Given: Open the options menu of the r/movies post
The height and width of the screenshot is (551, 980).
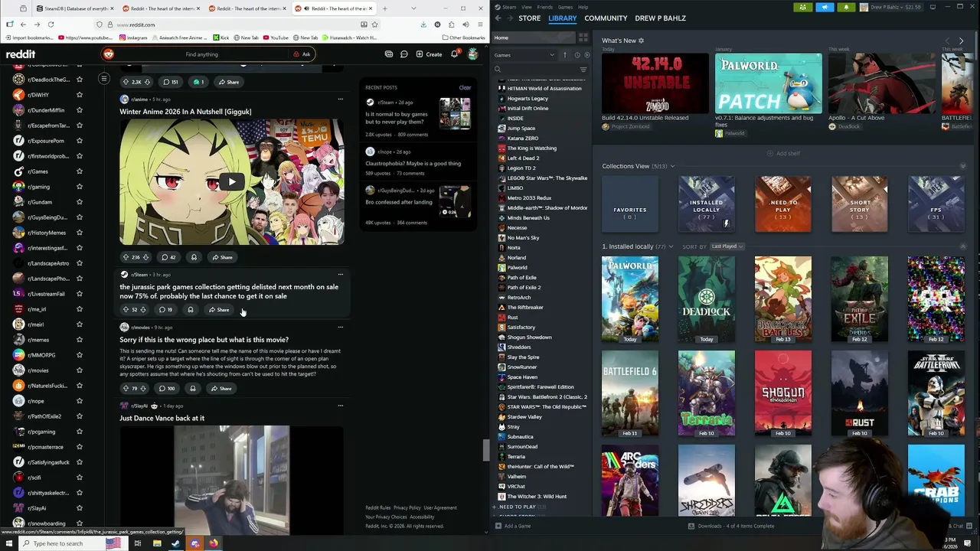Looking at the screenshot, I should (x=341, y=328).
